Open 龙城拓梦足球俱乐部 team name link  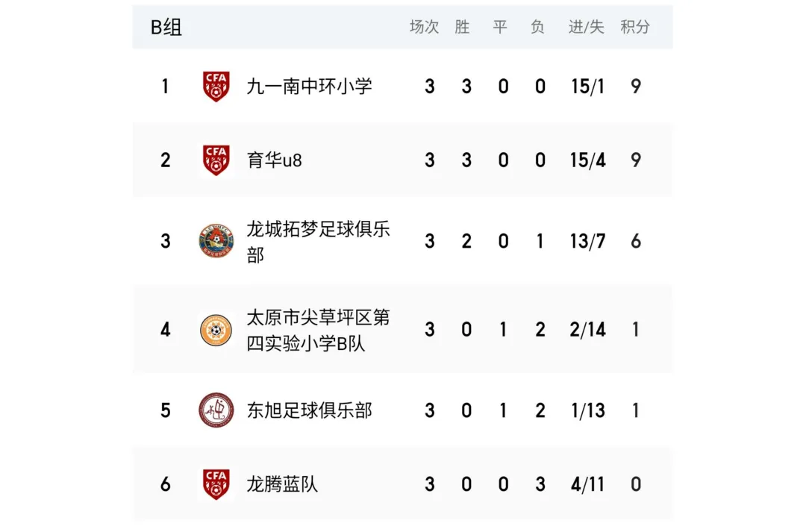point(318,241)
